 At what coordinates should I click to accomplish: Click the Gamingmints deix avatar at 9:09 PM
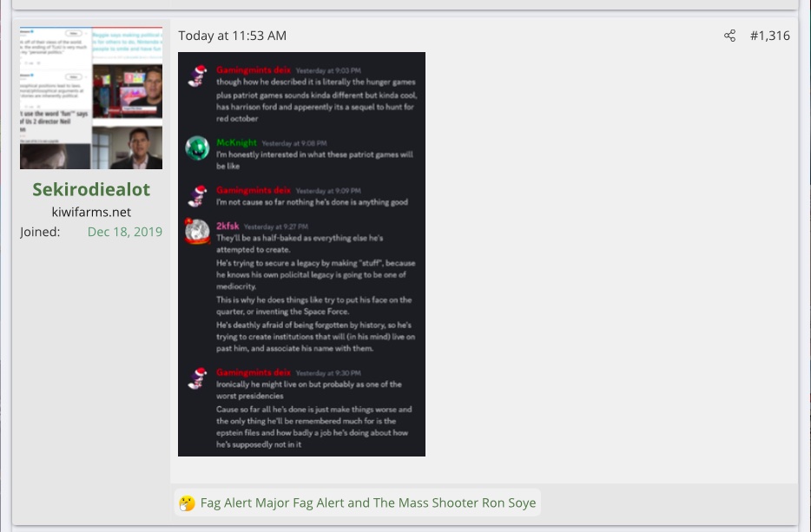tap(197, 195)
